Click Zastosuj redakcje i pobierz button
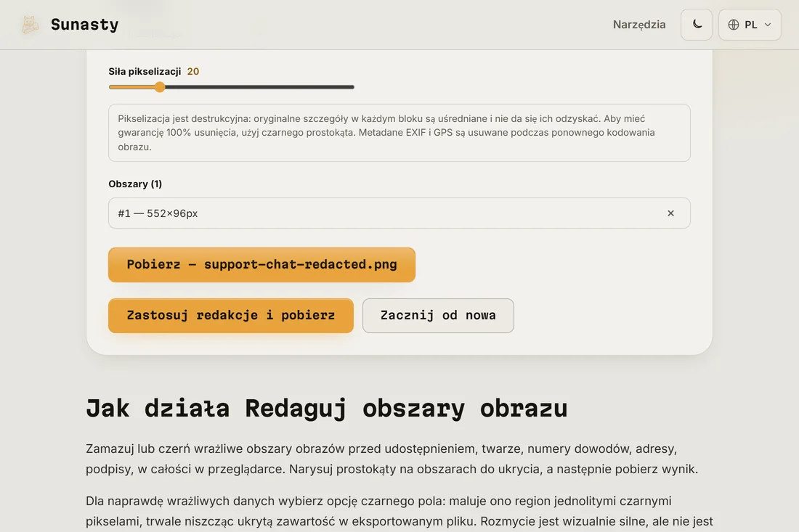 coord(231,316)
